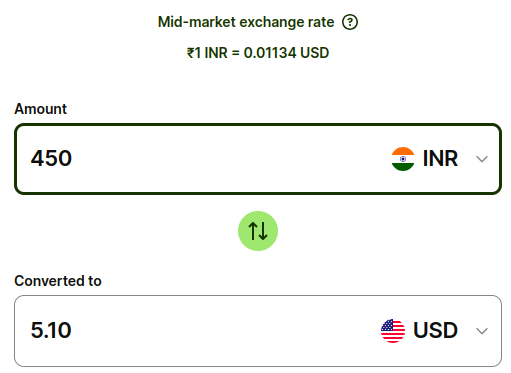Click the rupee symbol in the rate line
The image size is (511, 373).
point(190,53)
